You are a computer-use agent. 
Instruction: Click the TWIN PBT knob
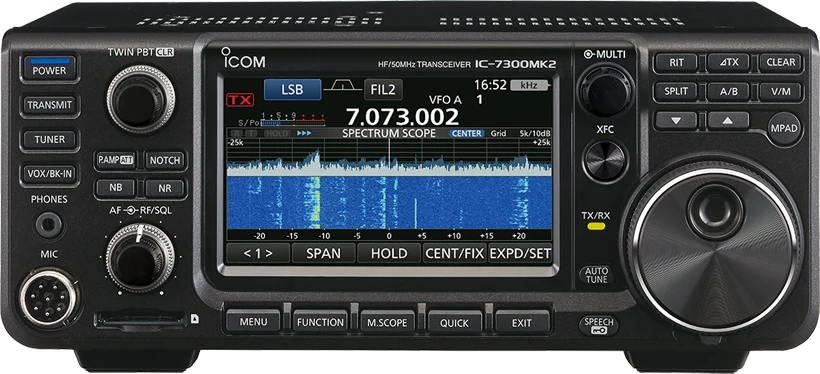[x=141, y=99]
